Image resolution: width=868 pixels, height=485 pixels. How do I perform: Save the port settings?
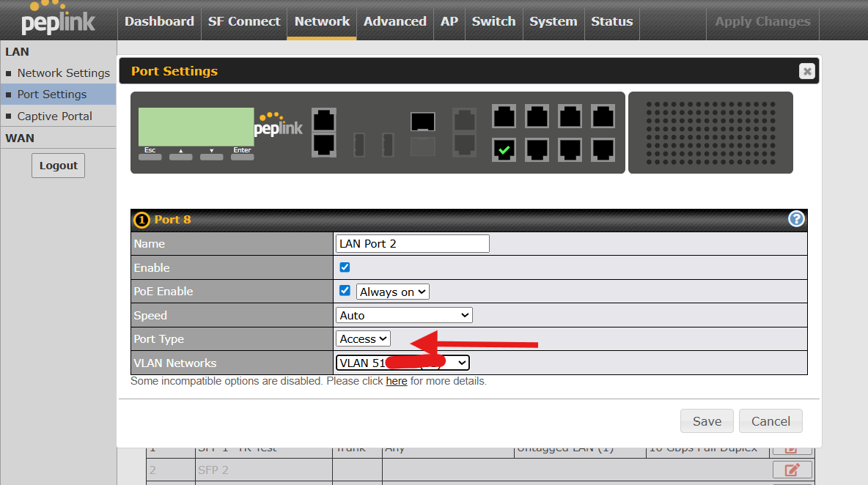[x=707, y=421]
